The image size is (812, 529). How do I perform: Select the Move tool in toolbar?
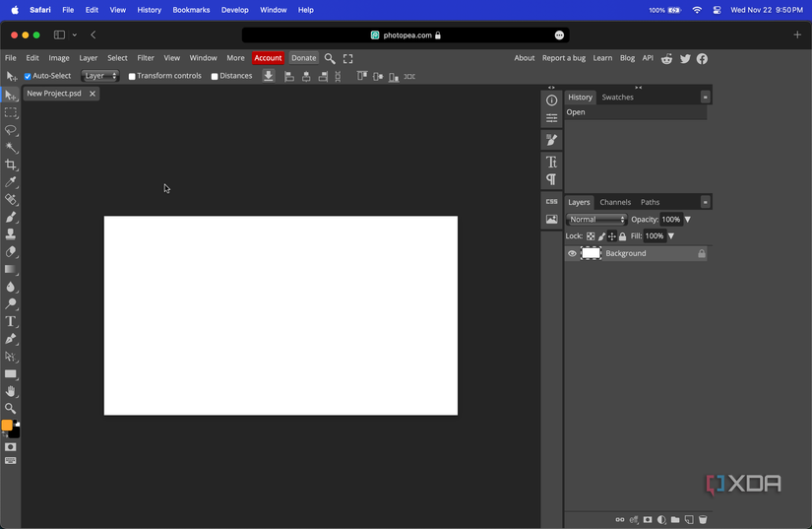(x=11, y=96)
